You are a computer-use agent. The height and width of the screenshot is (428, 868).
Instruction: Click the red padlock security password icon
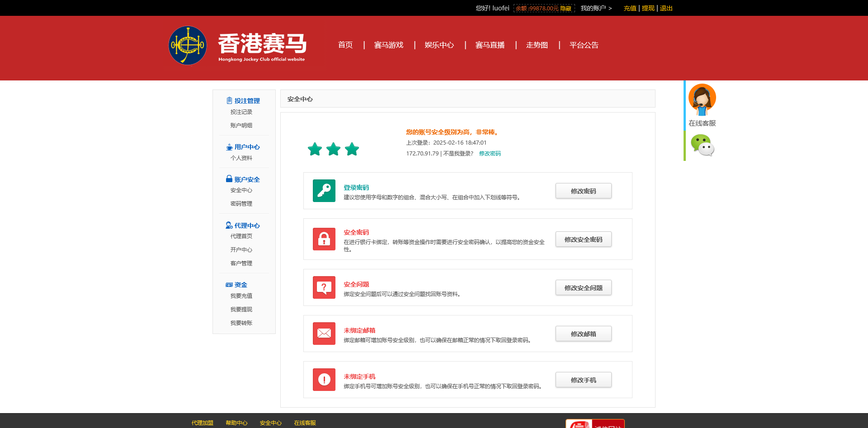324,239
